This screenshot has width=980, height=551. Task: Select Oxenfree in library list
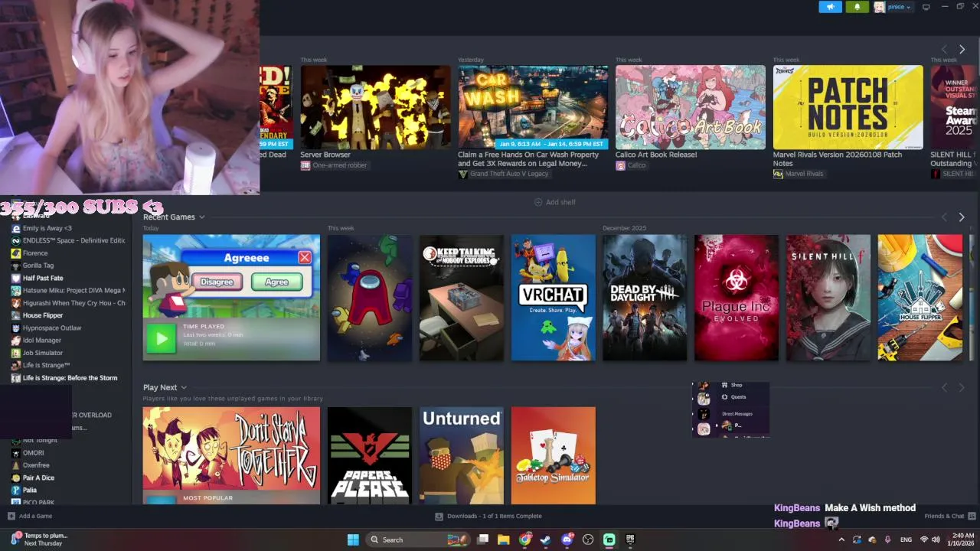[36, 465]
